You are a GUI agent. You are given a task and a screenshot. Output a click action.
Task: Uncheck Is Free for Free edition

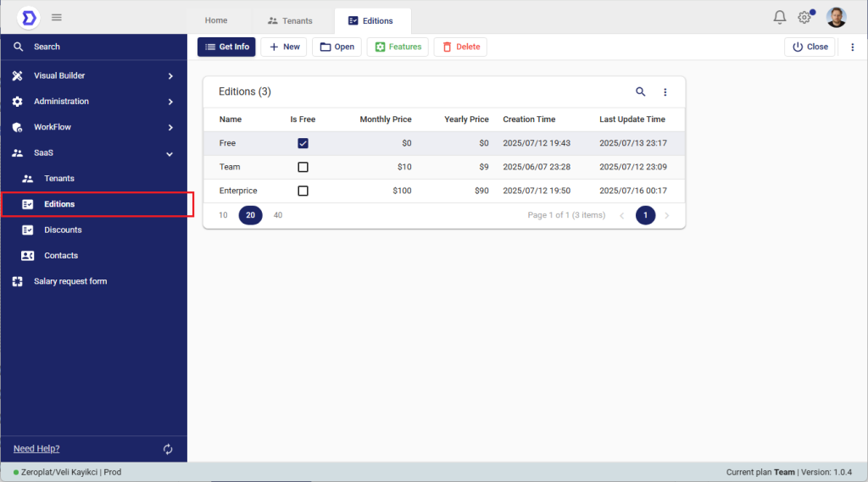(x=303, y=143)
